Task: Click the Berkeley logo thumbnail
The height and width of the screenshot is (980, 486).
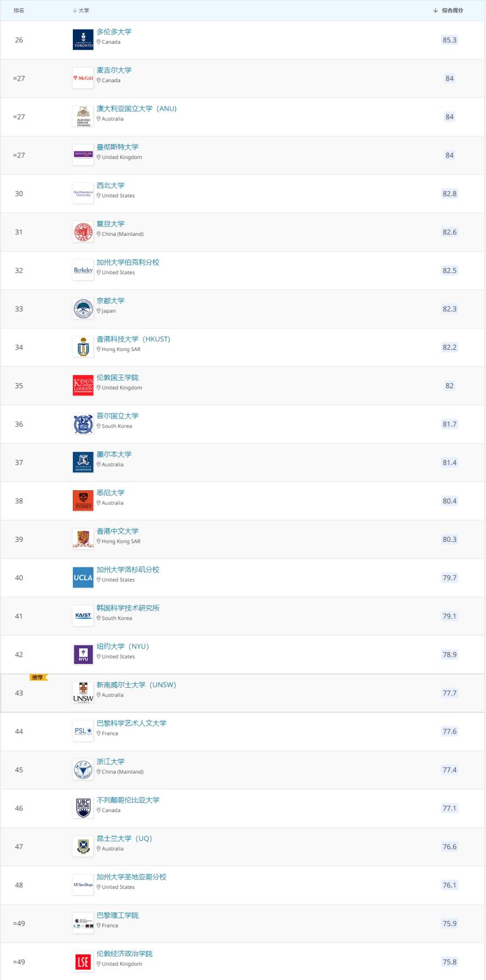Action: (x=83, y=270)
